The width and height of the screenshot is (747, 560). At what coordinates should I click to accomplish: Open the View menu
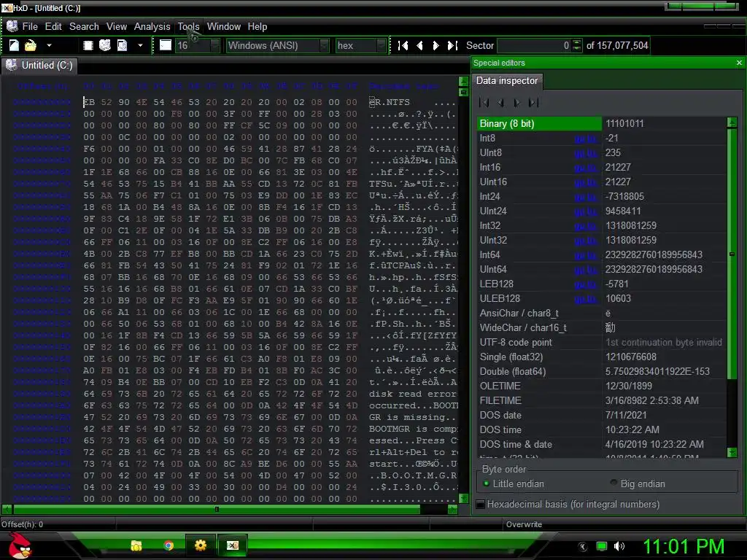(117, 27)
